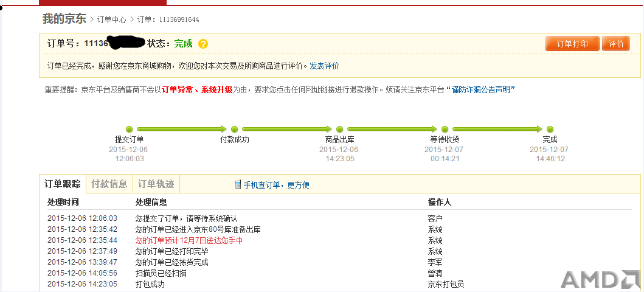
Task: Click the mobile phone icon beside 手机查订单
Action: [x=238, y=184]
